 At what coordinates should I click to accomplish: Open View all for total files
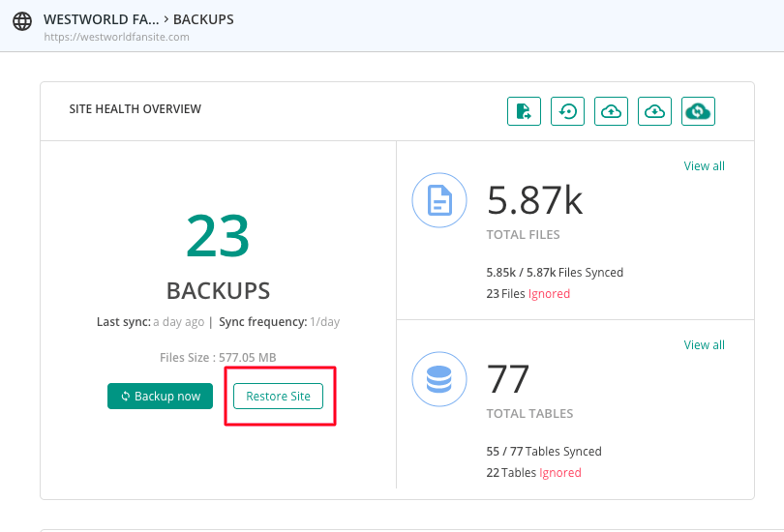point(704,165)
